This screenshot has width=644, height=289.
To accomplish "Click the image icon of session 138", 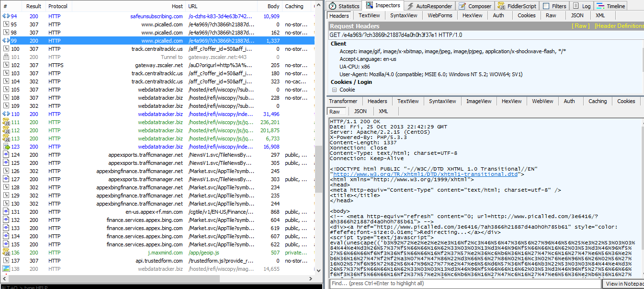I will [6, 269].
